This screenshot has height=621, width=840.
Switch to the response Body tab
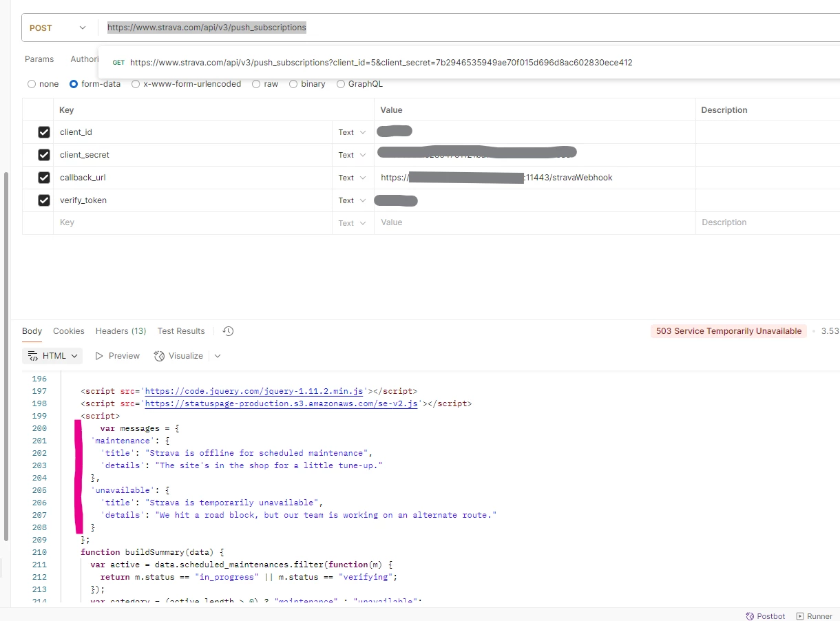(32, 331)
